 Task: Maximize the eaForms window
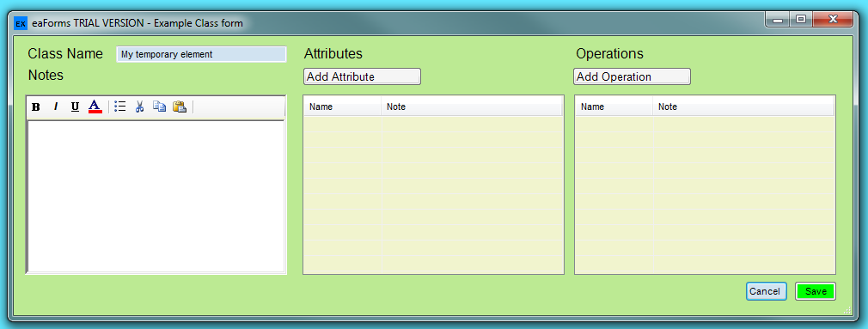[800, 20]
